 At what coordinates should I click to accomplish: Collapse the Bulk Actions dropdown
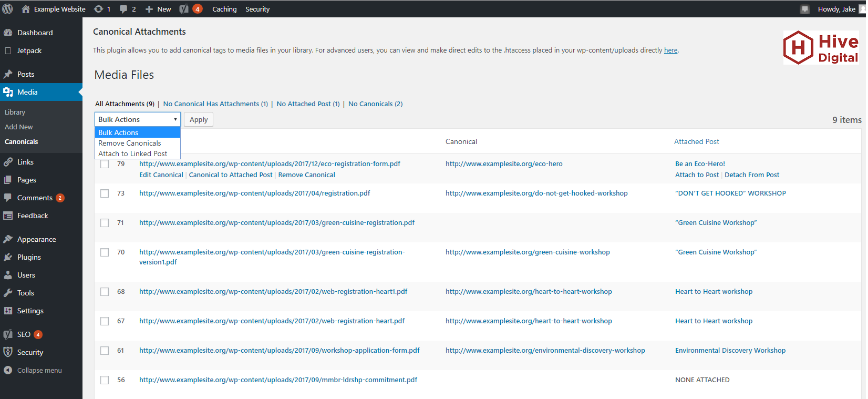click(138, 119)
